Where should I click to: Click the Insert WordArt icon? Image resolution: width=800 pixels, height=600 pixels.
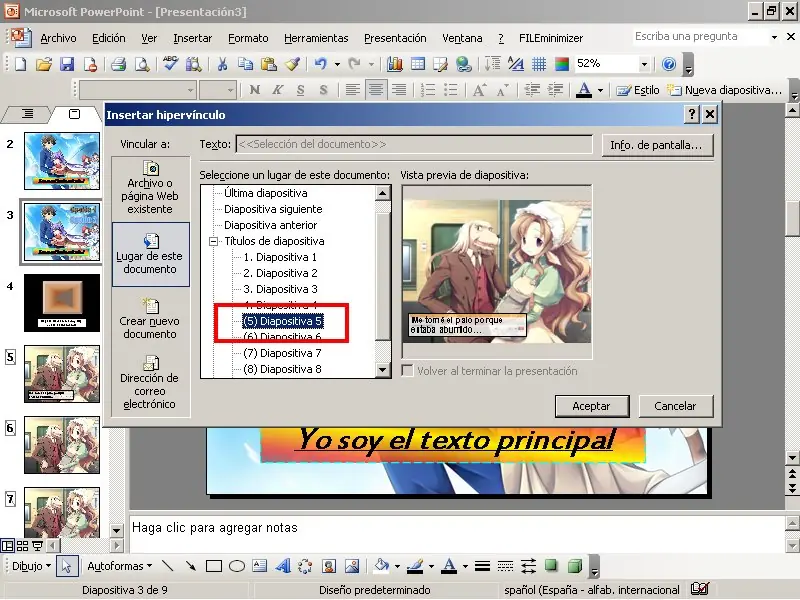pyautogui.click(x=283, y=567)
